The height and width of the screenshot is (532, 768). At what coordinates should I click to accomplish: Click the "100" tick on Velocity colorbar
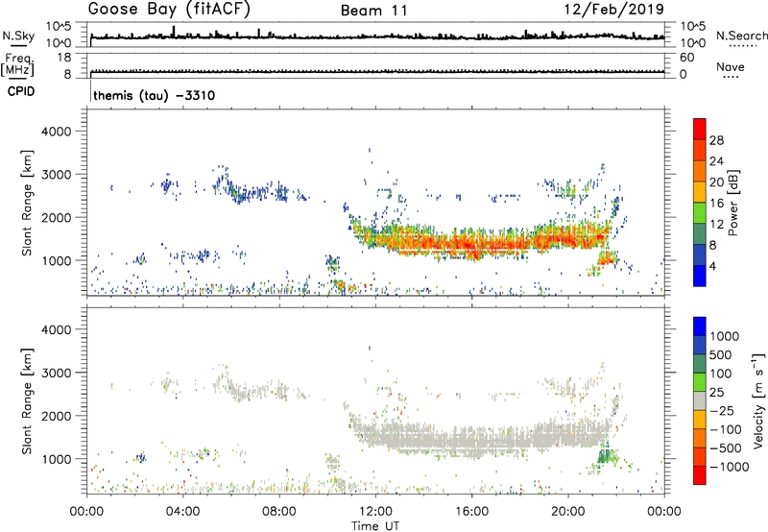coord(721,374)
